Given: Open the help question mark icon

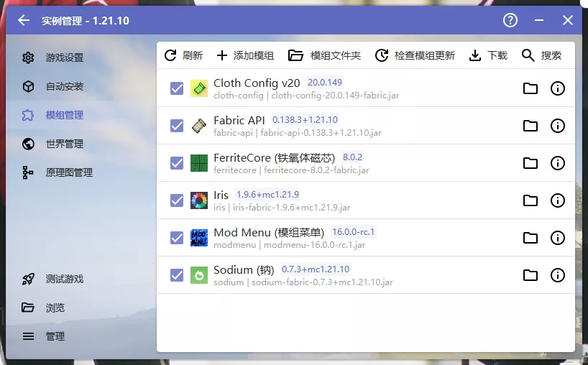Looking at the screenshot, I should pyautogui.click(x=510, y=20).
